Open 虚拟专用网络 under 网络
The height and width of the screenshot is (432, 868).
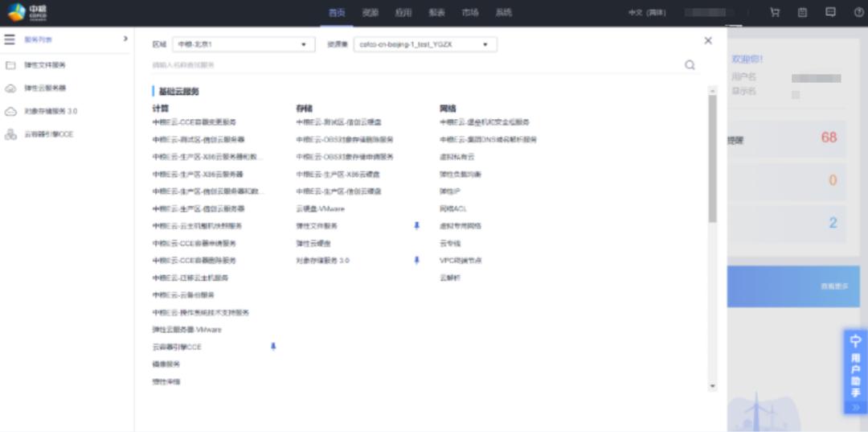coord(461,225)
